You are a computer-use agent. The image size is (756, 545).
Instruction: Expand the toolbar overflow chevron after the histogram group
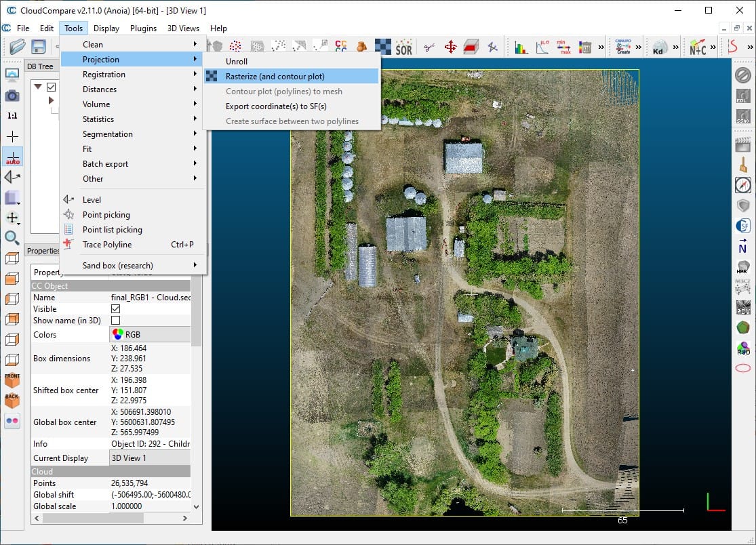coord(601,47)
